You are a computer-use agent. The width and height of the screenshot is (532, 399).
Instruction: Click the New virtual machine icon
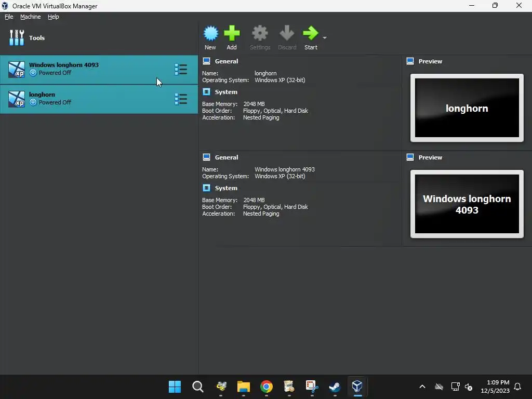(x=211, y=33)
